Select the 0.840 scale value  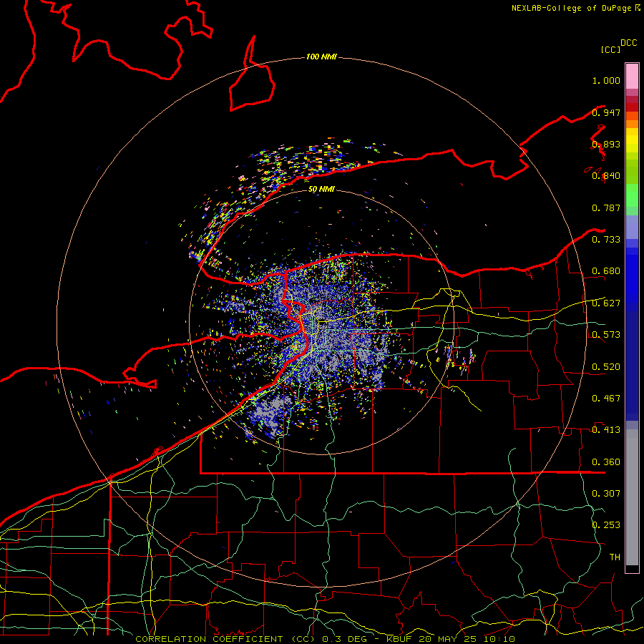(606, 176)
